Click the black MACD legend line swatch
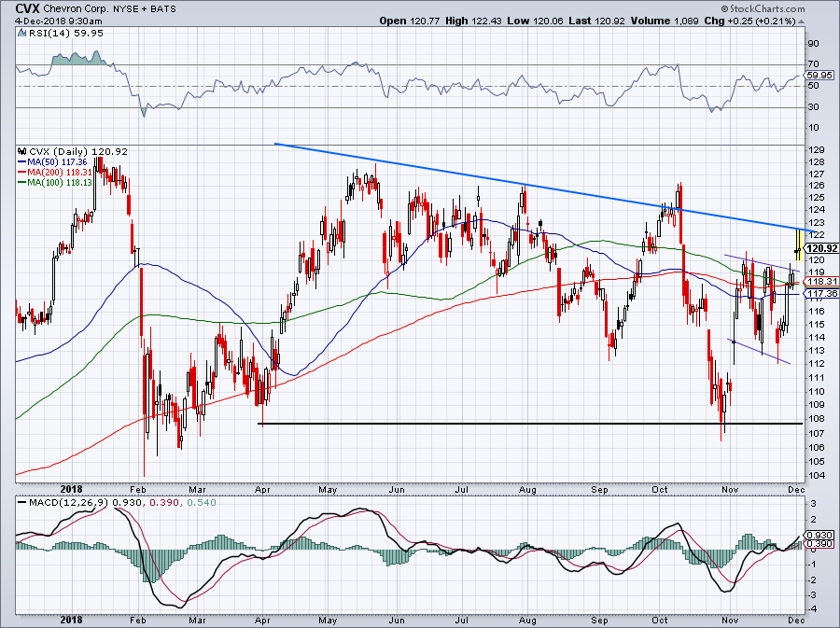Screen dimensions: 840x628 pos(21,503)
